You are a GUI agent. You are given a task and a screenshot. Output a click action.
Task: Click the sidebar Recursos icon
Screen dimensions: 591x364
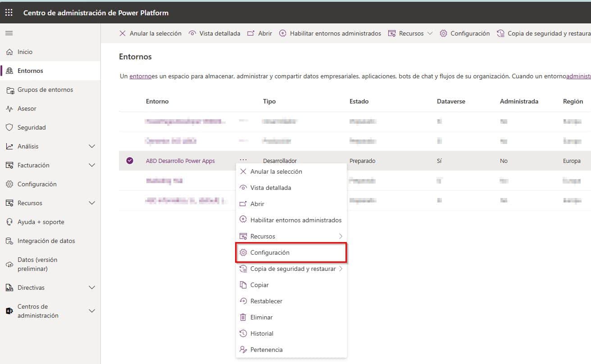(x=9, y=203)
